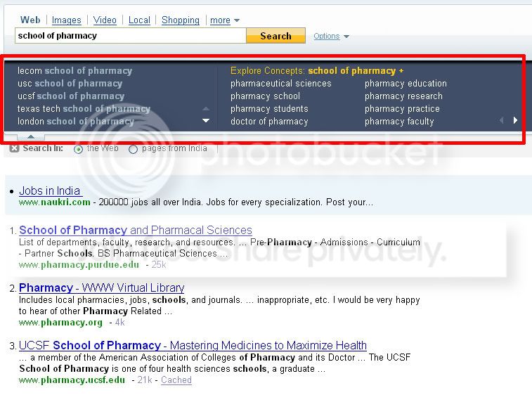
Task: Choose suggestion 'london school of pharmacy'
Action: (x=76, y=121)
